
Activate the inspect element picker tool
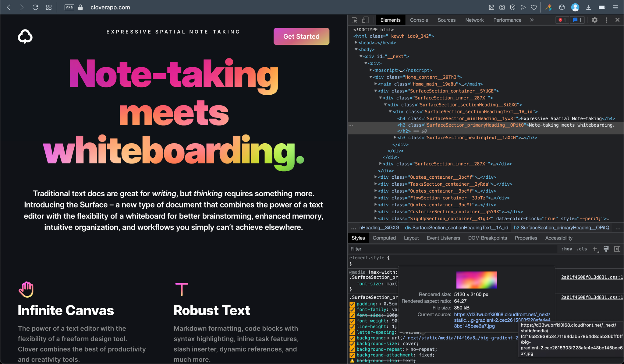click(x=354, y=20)
